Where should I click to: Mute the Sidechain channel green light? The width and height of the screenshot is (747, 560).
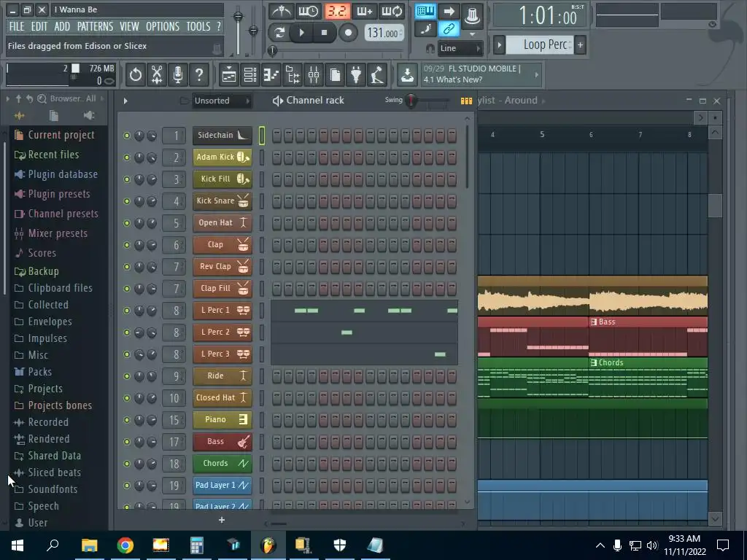point(127,136)
